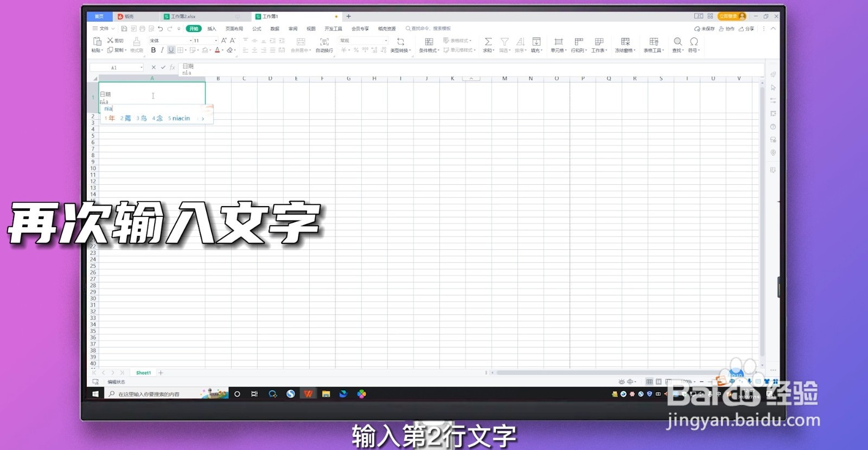Open the Name Box A1 dropdown arrow
The width and height of the screenshot is (868, 450).
[x=142, y=68]
